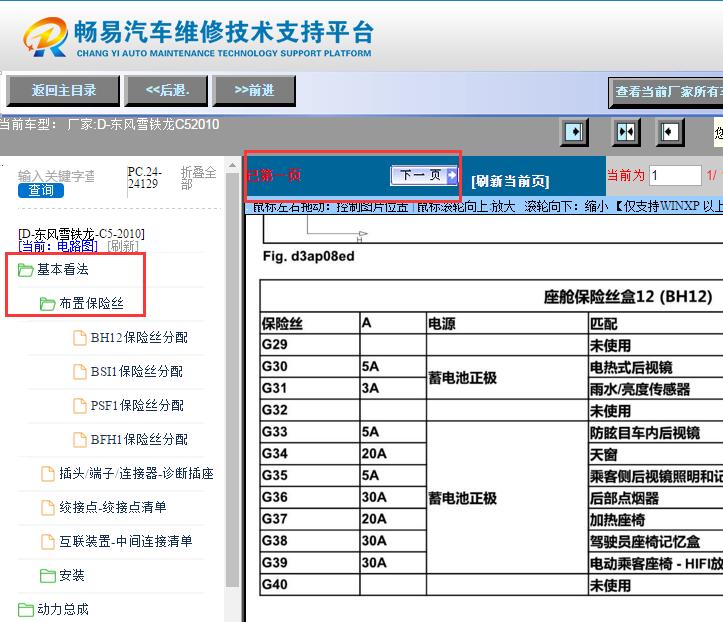Collapse the 基本看法 folder
The height and width of the screenshot is (622, 723).
[x=63, y=269]
